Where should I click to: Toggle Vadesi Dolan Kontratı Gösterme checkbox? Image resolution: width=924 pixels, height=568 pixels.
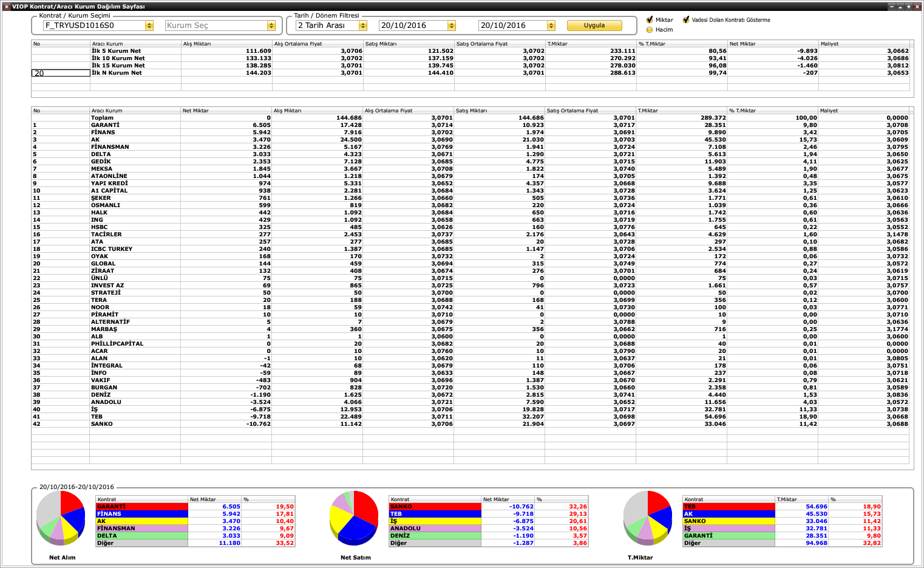[x=686, y=19]
